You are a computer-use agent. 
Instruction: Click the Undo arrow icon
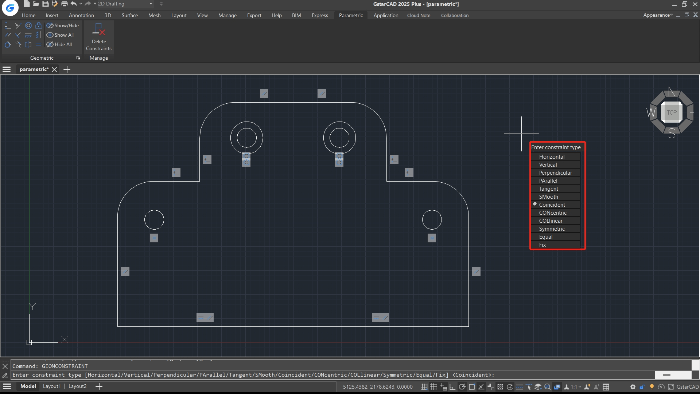pos(74,4)
